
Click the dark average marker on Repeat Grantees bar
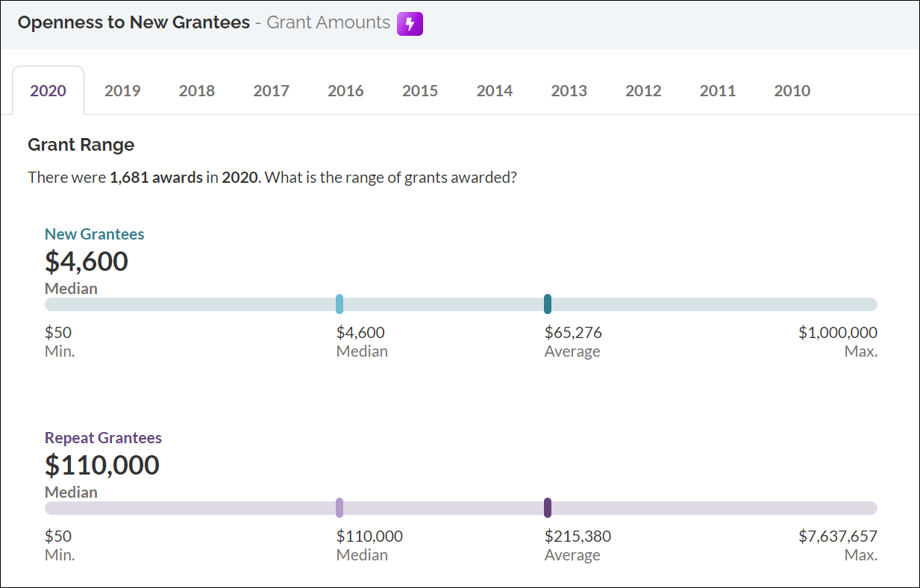[548, 507]
